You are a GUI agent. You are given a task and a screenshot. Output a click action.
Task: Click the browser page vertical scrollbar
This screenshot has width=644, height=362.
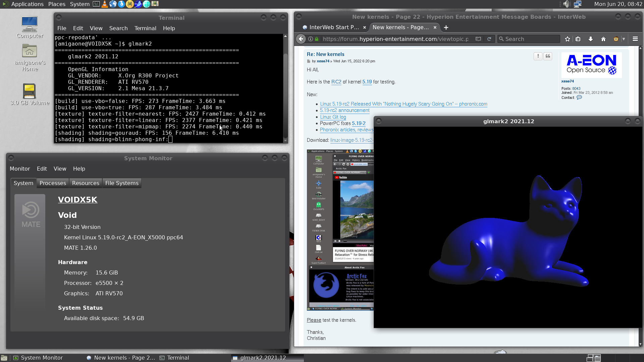[640, 196]
